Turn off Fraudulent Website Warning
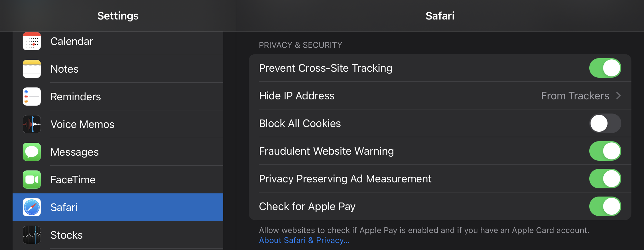The height and width of the screenshot is (250, 644). [x=605, y=151]
